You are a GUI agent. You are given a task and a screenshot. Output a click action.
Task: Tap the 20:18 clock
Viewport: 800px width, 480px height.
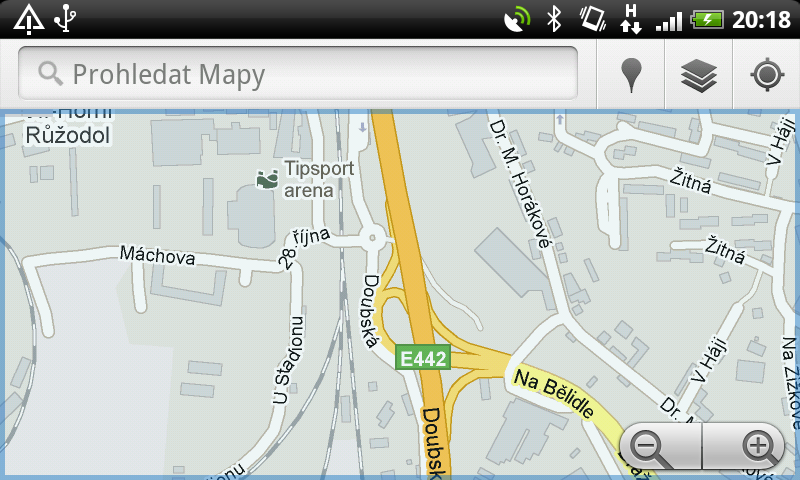(761, 20)
